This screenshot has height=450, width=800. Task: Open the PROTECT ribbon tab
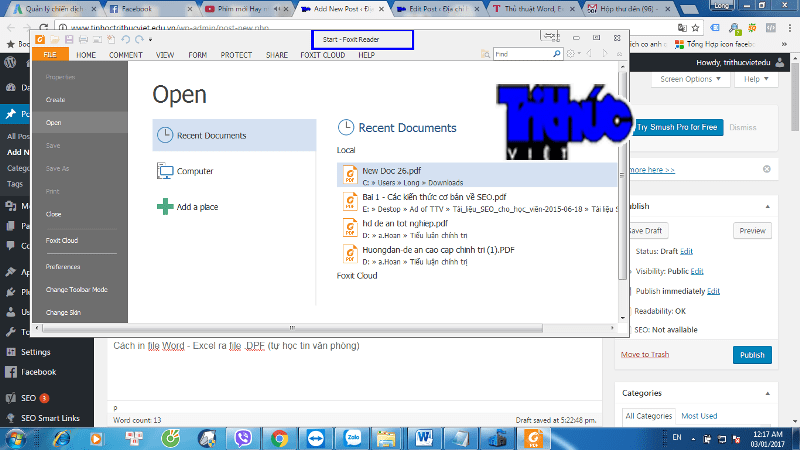click(236, 55)
